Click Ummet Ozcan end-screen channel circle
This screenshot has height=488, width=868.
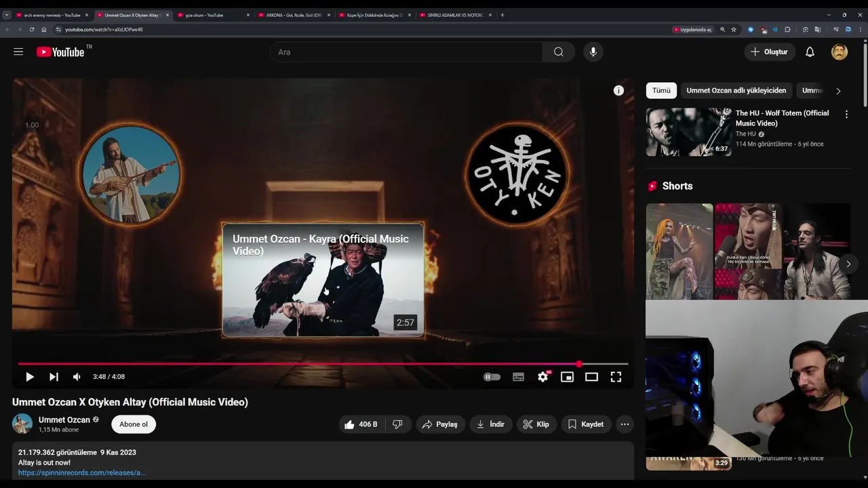pyautogui.click(x=130, y=174)
